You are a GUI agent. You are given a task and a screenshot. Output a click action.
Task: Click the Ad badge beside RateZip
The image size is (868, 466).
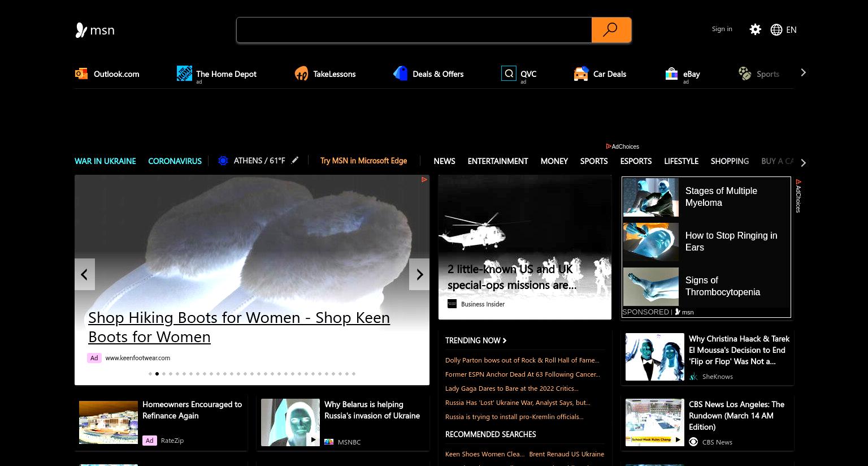[149, 441]
